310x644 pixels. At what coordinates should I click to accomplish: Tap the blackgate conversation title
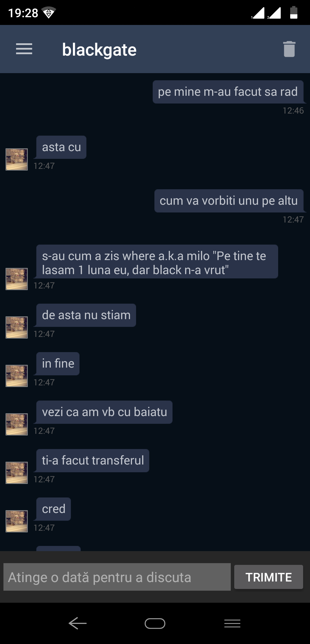click(99, 50)
